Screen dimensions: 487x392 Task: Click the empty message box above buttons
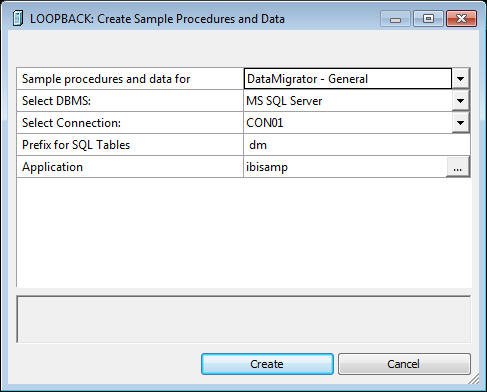(x=244, y=319)
